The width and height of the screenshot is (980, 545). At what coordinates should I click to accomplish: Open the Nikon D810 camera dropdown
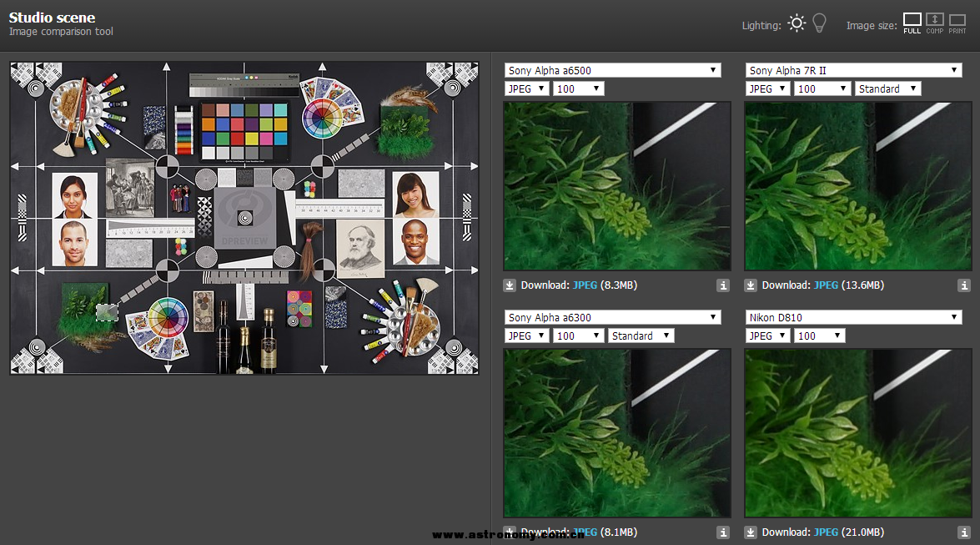click(x=854, y=317)
